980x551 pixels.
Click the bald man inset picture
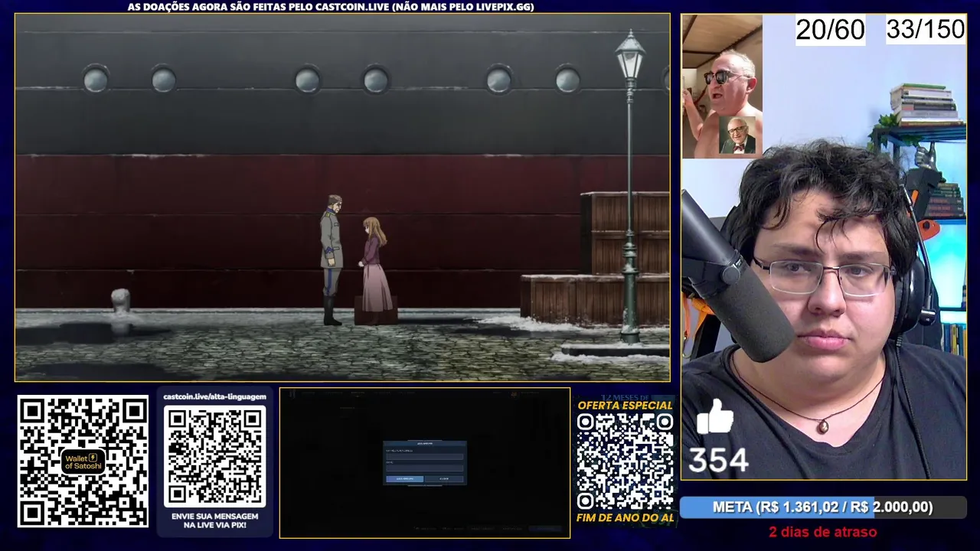722,86
